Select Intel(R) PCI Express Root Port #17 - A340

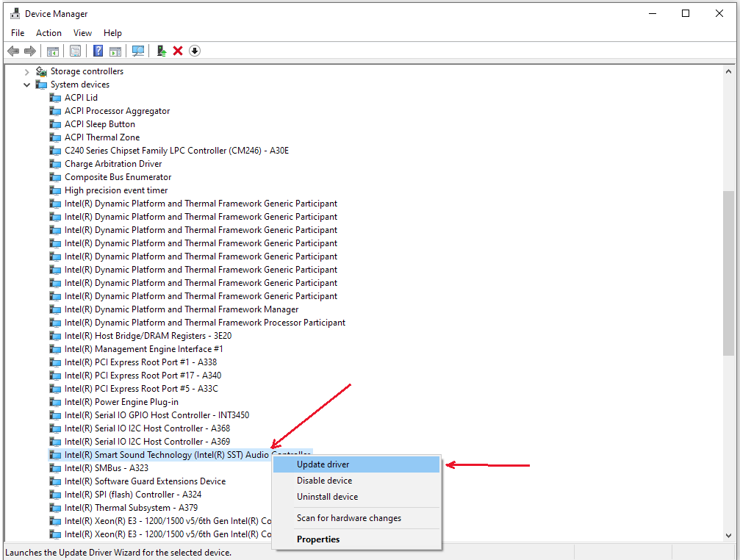pyautogui.click(x=143, y=376)
